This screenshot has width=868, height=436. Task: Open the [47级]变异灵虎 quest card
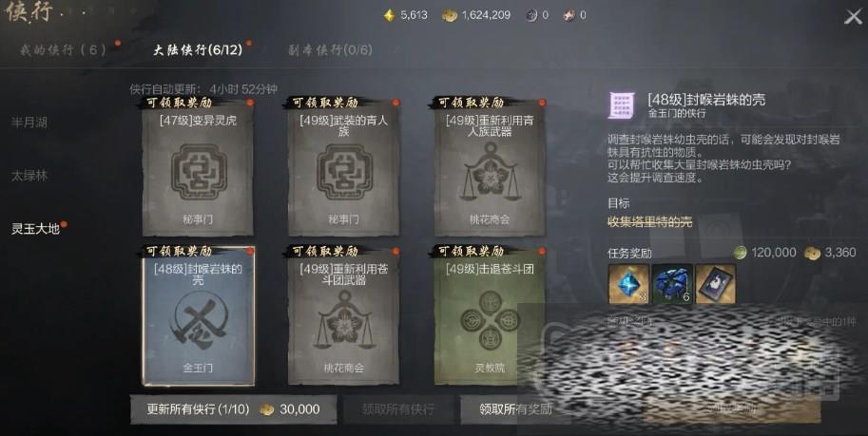tap(198, 168)
